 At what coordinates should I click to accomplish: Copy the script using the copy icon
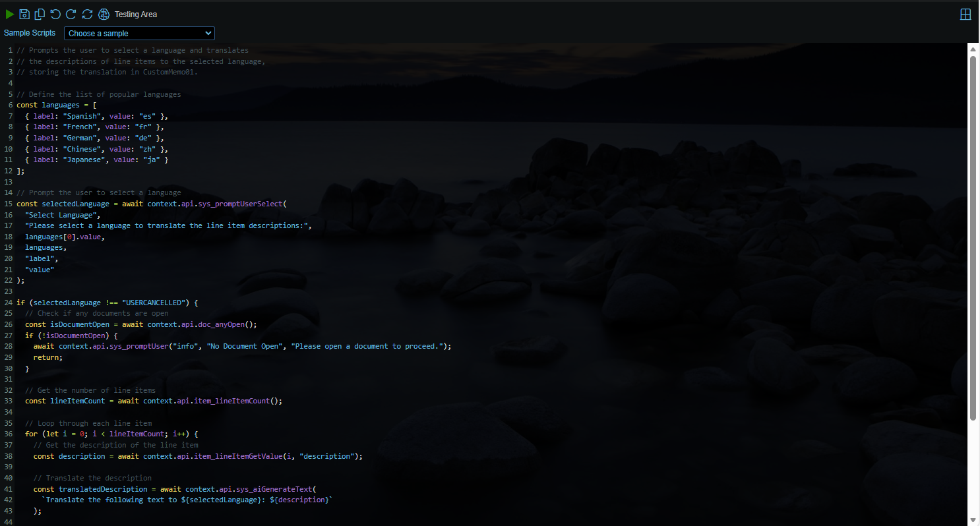[39, 14]
